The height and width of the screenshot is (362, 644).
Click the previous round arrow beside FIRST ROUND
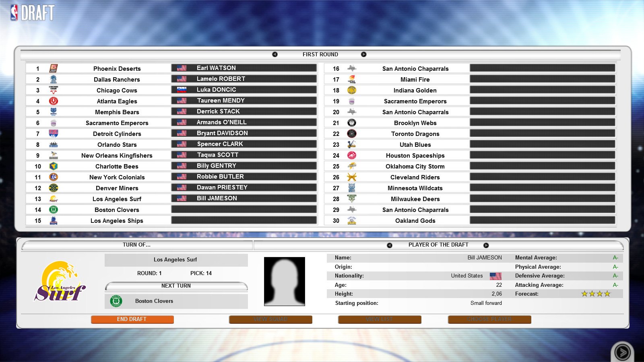tap(275, 54)
